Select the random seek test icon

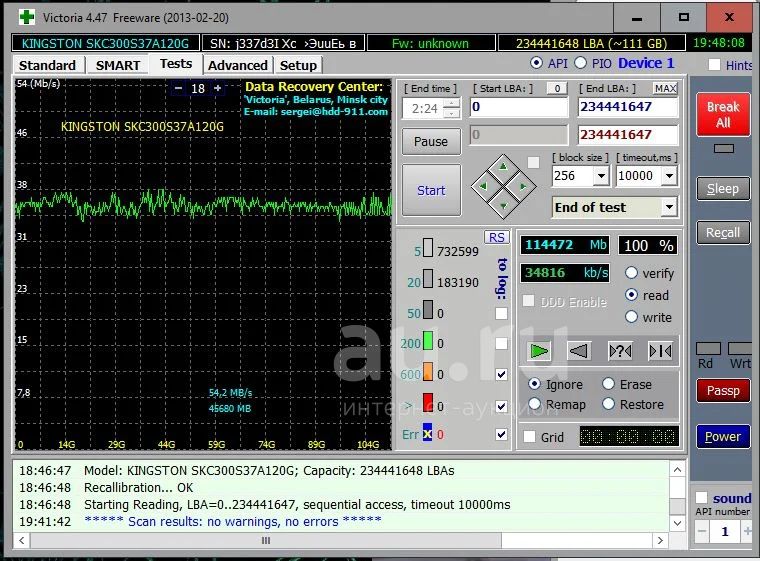tap(620, 351)
